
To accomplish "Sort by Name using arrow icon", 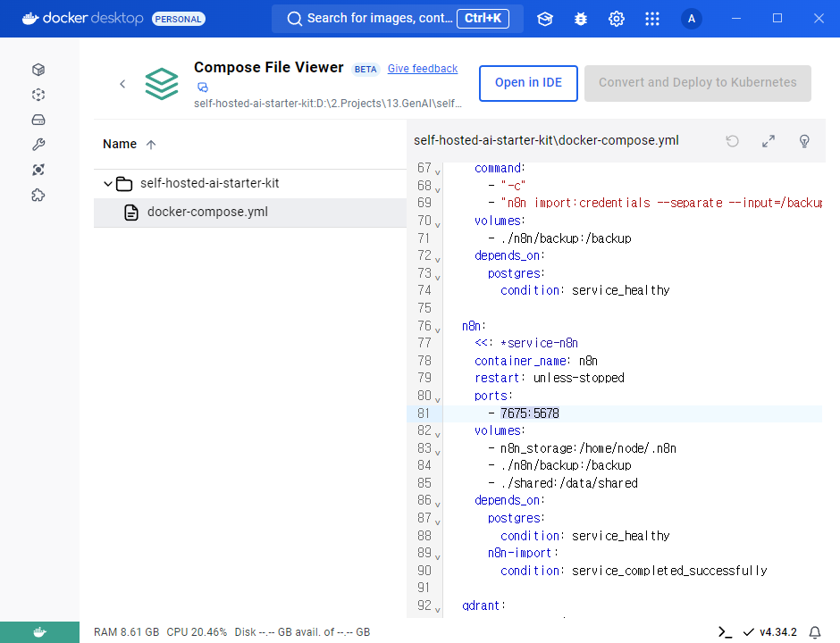I will pyautogui.click(x=151, y=145).
